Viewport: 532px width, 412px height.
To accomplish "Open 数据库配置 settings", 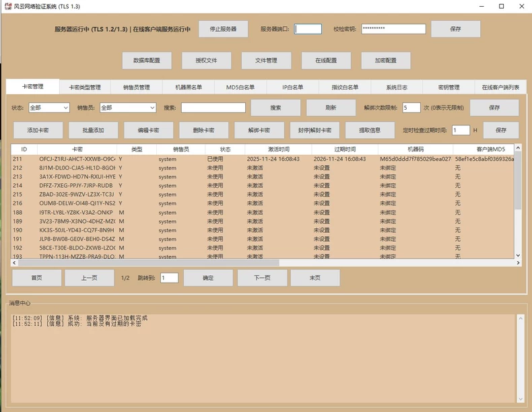I will pos(147,61).
